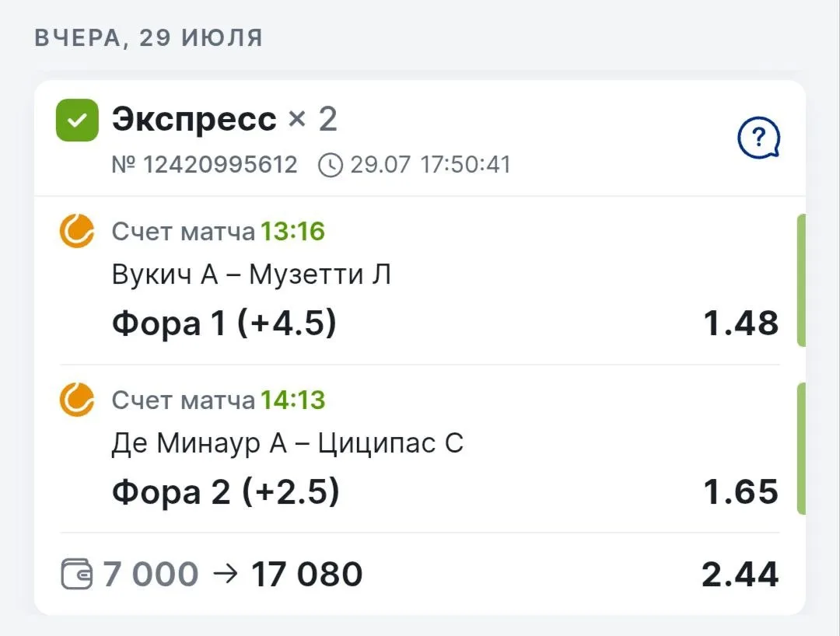Select bet number 12420995612
This screenshot has height=636, width=840.
pos(204,165)
